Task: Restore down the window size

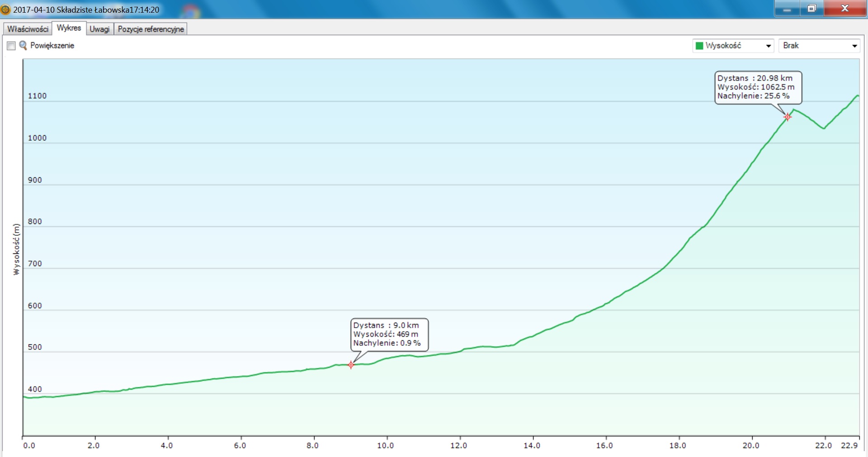Action: tap(812, 9)
